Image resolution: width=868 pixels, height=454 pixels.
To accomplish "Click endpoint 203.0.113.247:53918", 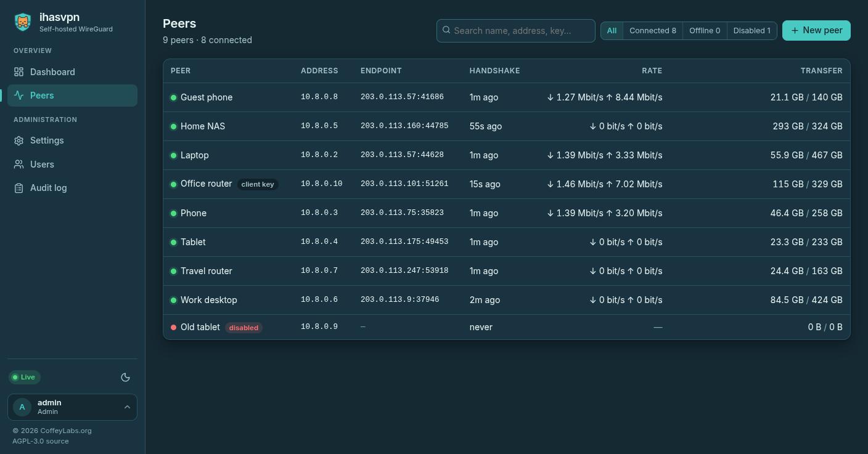I will click(404, 271).
